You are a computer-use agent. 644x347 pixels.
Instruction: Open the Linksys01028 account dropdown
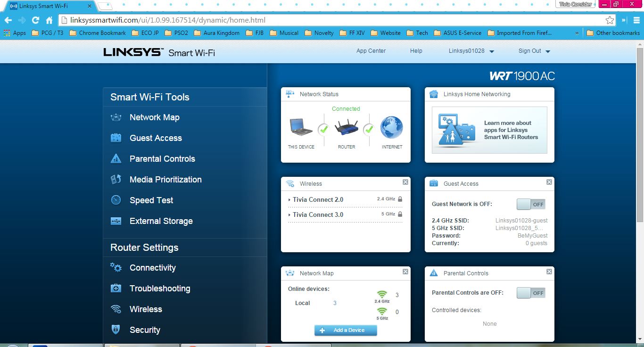pos(471,51)
